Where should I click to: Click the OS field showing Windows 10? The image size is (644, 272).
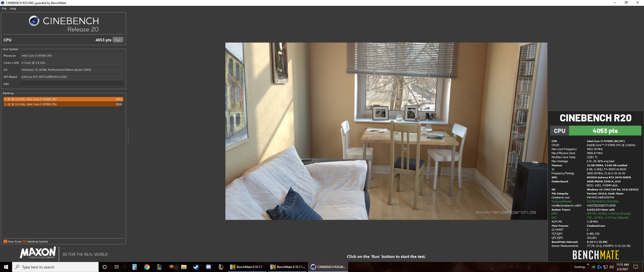(x=72, y=70)
